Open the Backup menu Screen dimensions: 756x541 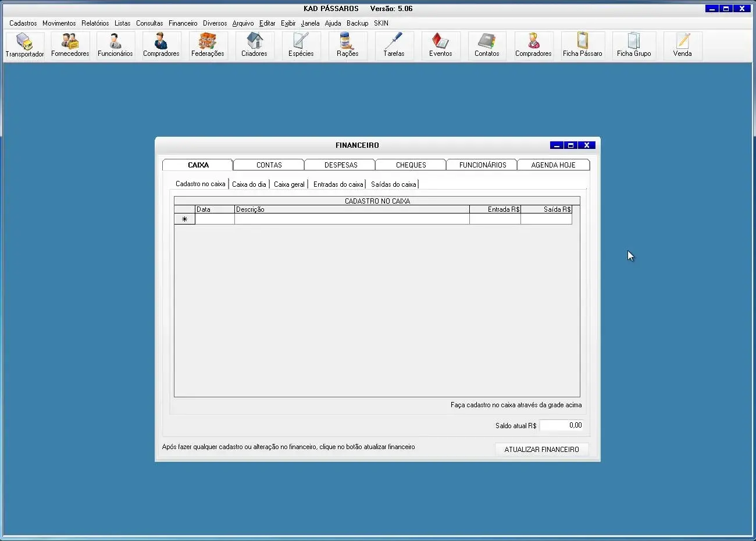point(357,23)
